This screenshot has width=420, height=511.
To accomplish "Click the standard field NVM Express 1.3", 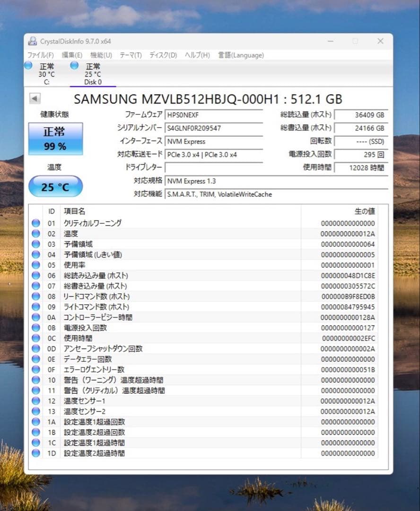I will [x=277, y=181].
